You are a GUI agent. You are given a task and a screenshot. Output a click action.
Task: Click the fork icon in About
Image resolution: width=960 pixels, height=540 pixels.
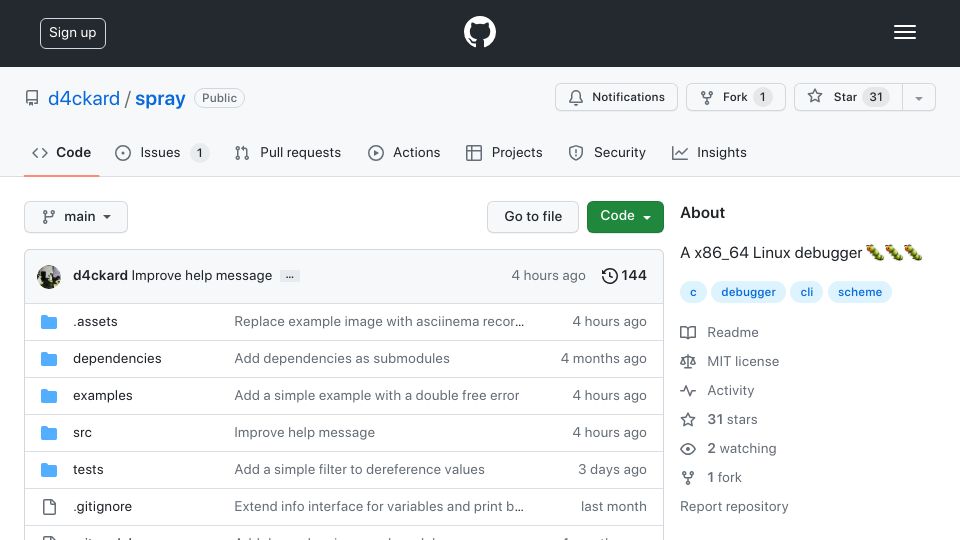tap(688, 478)
